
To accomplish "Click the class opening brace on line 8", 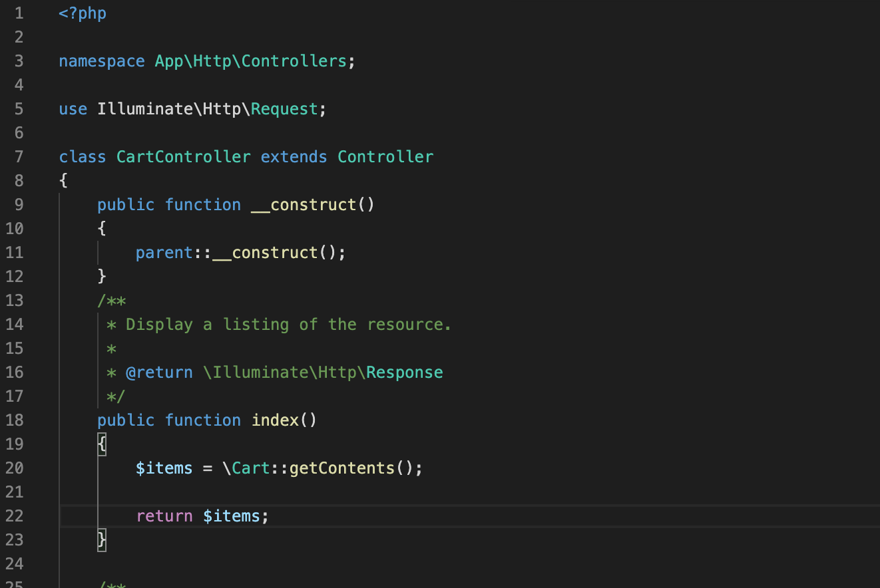I will pyautogui.click(x=63, y=181).
